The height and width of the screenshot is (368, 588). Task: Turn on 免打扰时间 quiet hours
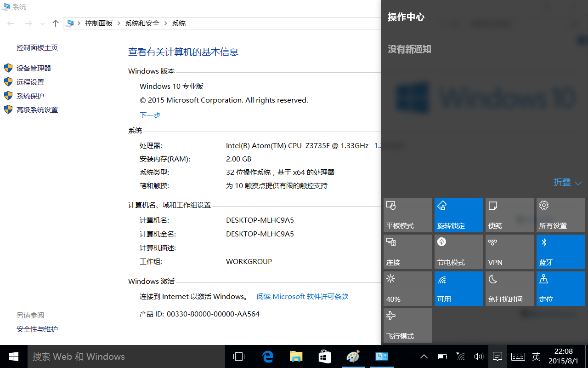510,288
